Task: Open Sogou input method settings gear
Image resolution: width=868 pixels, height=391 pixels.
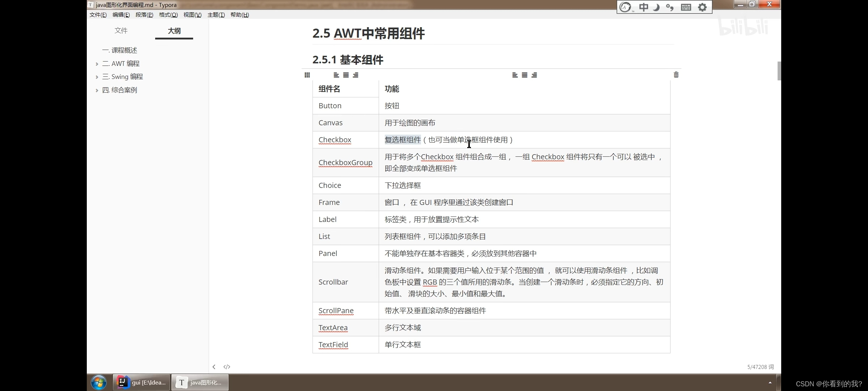Action: [x=702, y=7]
